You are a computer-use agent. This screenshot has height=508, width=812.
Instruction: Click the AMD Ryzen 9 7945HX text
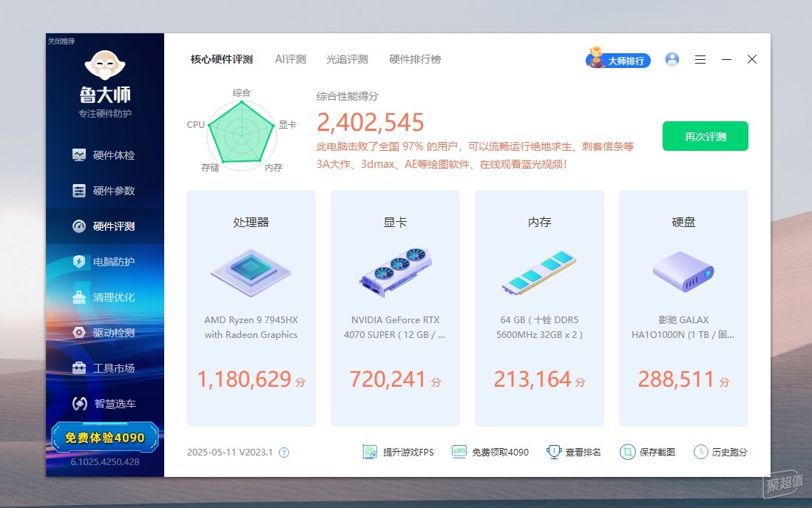(251, 328)
